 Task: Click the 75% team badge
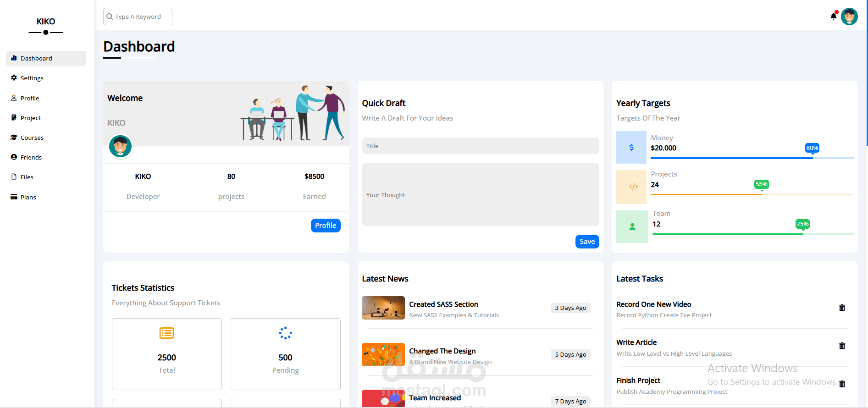[x=802, y=224]
